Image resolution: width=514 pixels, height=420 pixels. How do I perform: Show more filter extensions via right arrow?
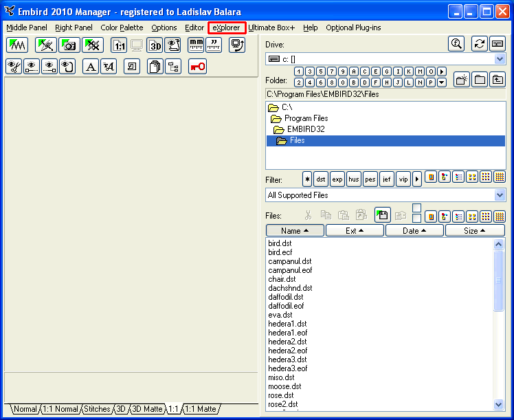pyautogui.click(x=417, y=179)
